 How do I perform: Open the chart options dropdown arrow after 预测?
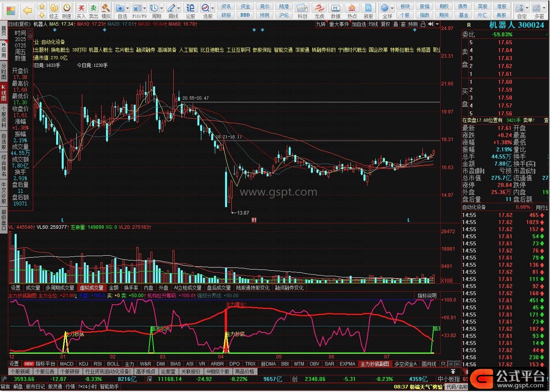(437, 24)
